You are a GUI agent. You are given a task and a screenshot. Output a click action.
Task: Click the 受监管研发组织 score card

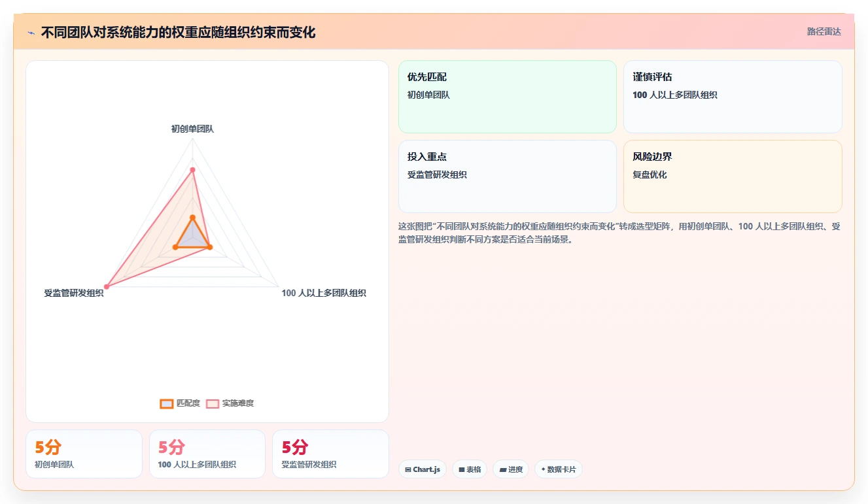(330, 454)
